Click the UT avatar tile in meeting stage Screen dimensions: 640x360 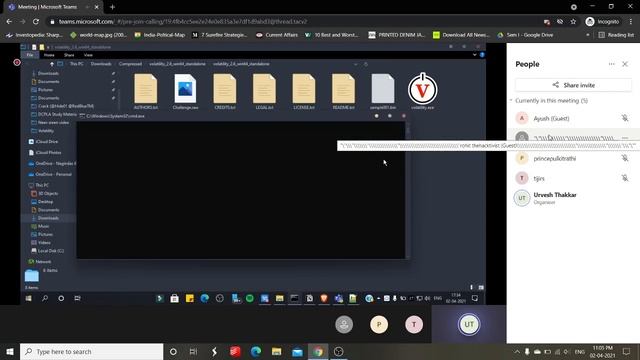[x=469, y=324]
